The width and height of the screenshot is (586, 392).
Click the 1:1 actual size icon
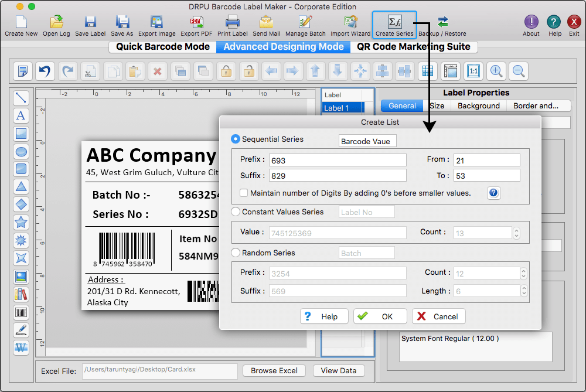click(x=473, y=71)
